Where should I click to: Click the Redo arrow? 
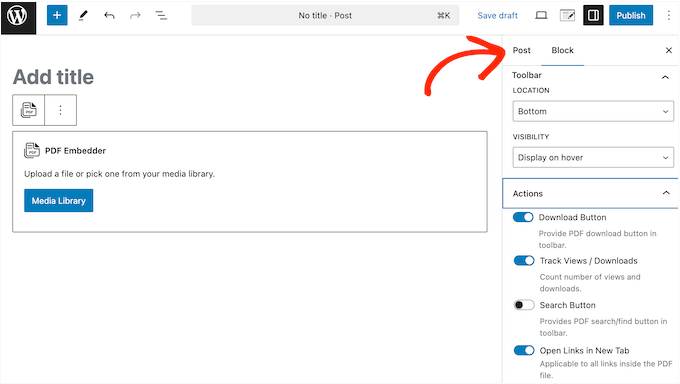(x=135, y=16)
